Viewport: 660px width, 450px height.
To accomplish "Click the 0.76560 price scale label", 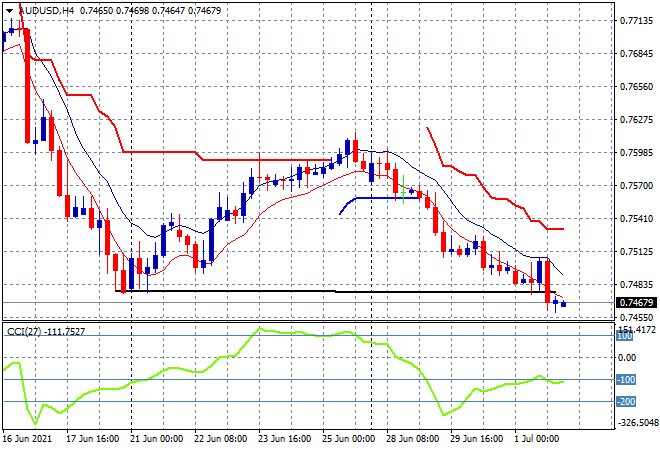I will (637, 87).
